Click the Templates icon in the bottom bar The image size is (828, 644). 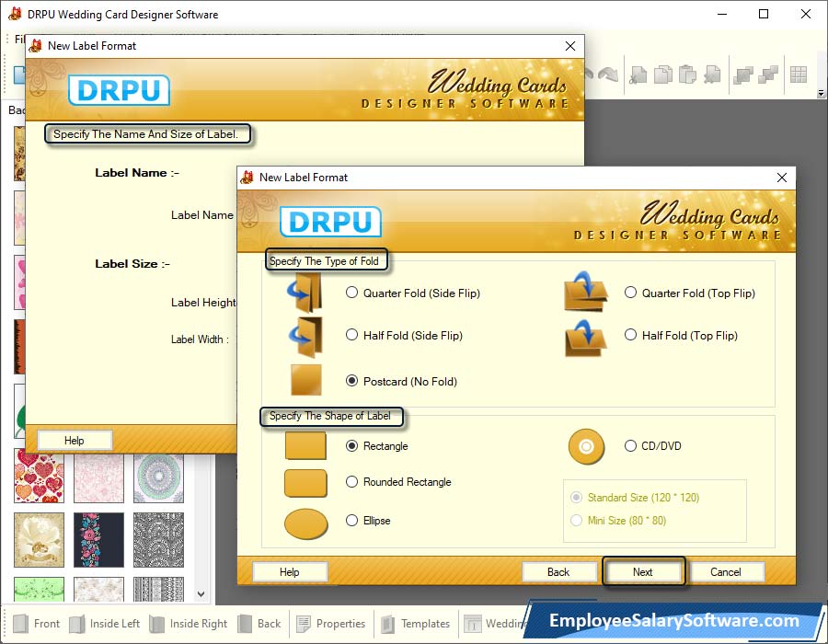(387, 624)
